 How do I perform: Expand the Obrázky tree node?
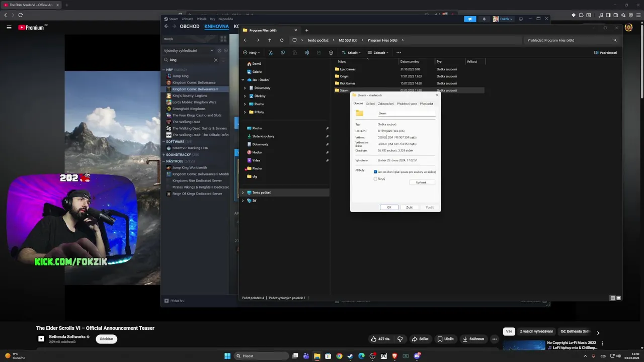click(x=245, y=96)
